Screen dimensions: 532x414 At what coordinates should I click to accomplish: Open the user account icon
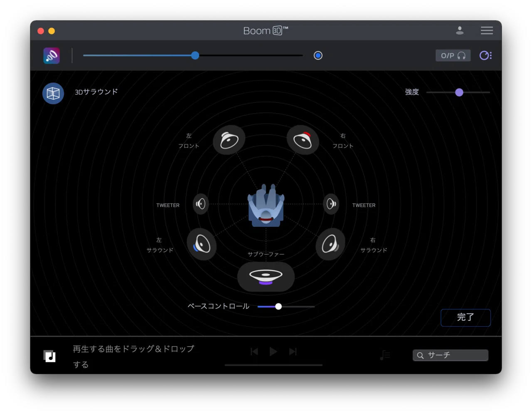[x=460, y=30]
